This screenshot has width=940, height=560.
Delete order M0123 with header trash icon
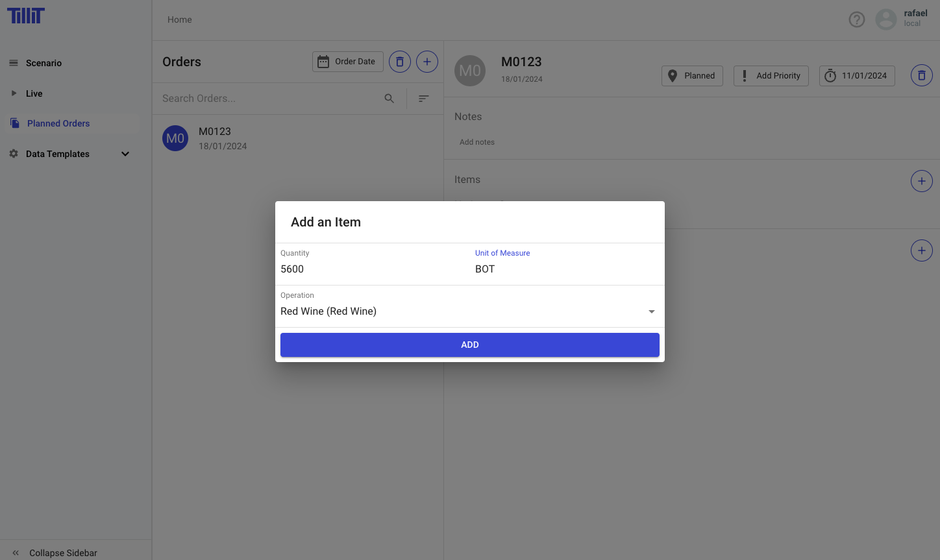click(922, 76)
